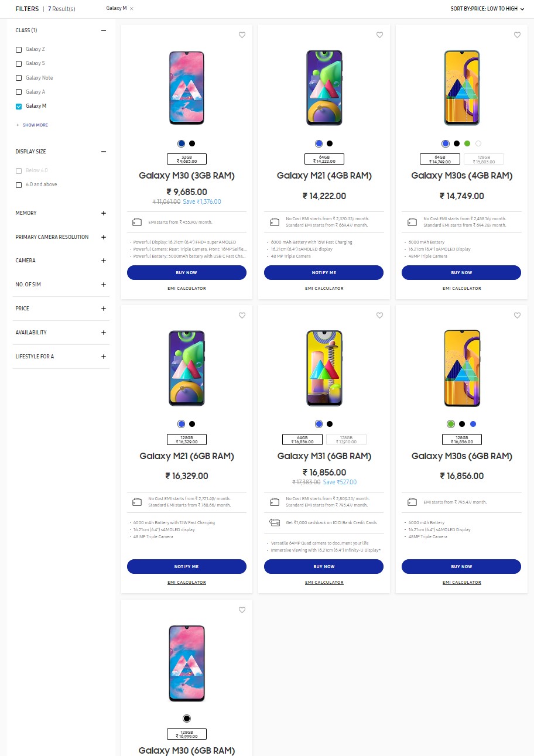
Task: Click the heart icon on Galaxy M21 (4GB RAM)
Action: pos(379,35)
